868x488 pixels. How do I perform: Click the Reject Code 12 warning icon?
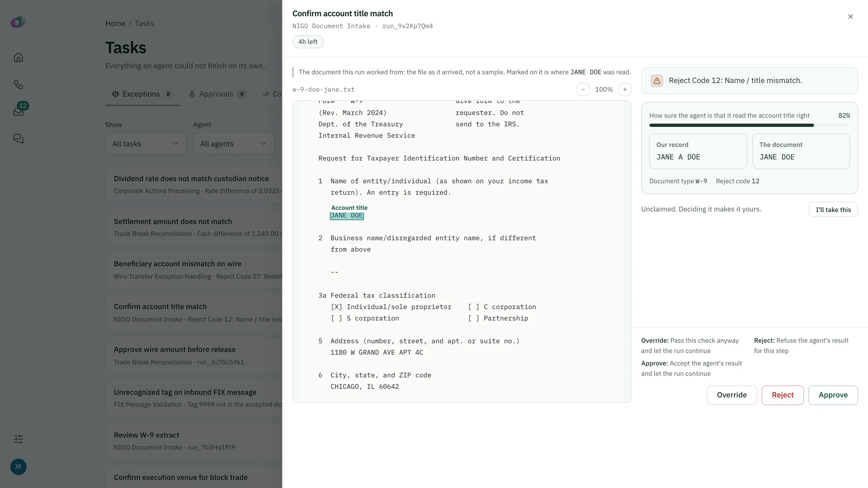[x=657, y=81]
